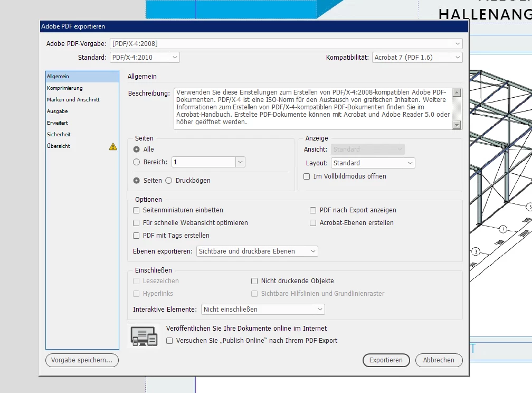Enable the Publish Online after export checkbox

coord(169,341)
